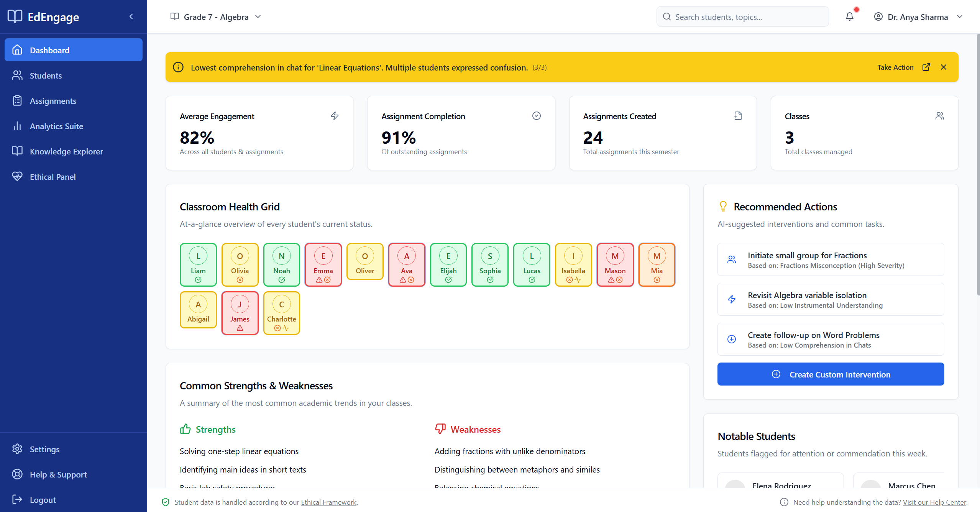Click the Create Custom Intervention button

(x=830, y=374)
